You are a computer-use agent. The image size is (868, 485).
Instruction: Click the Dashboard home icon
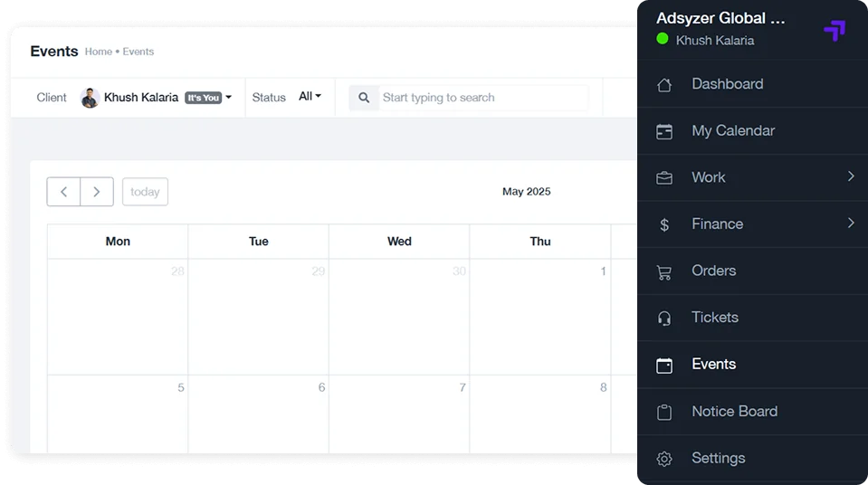point(664,85)
